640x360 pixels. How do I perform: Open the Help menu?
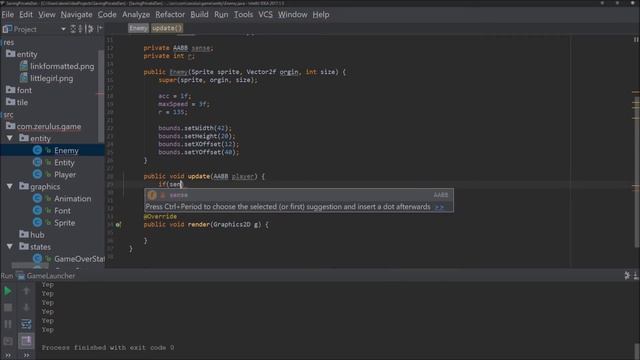pyautogui.click(x=321, y=15)
